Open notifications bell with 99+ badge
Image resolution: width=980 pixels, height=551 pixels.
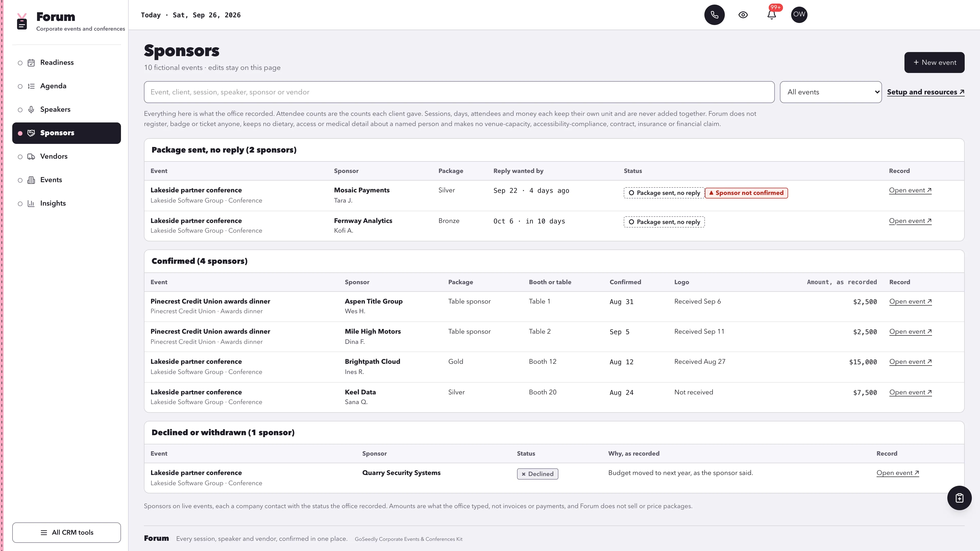coord(771,15)
